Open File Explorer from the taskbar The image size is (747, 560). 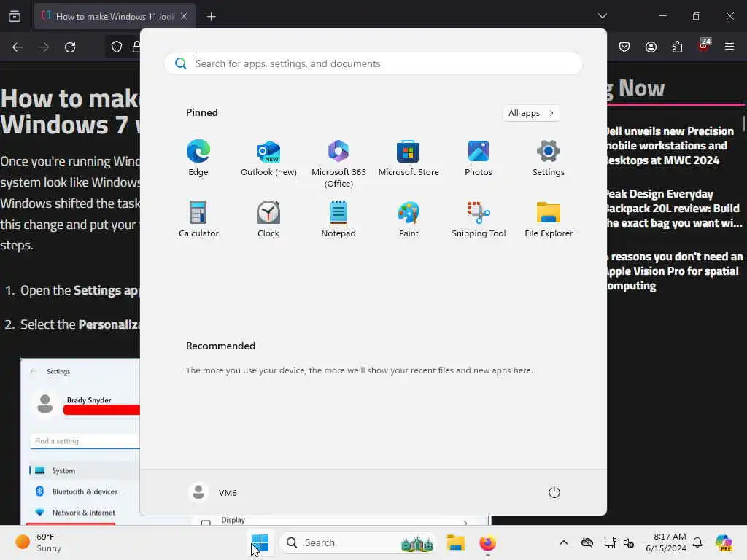point(455,542)
